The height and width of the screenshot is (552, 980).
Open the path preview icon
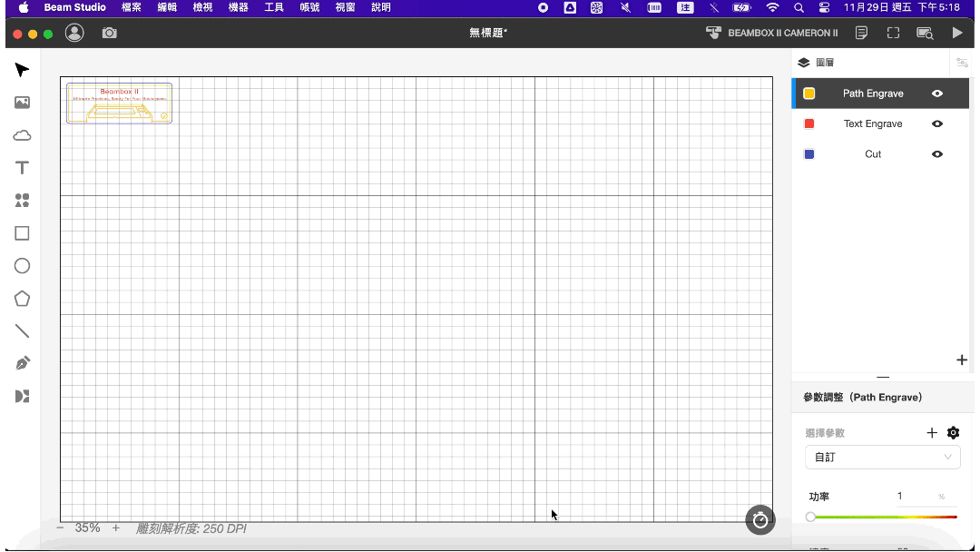coord(925,33)
